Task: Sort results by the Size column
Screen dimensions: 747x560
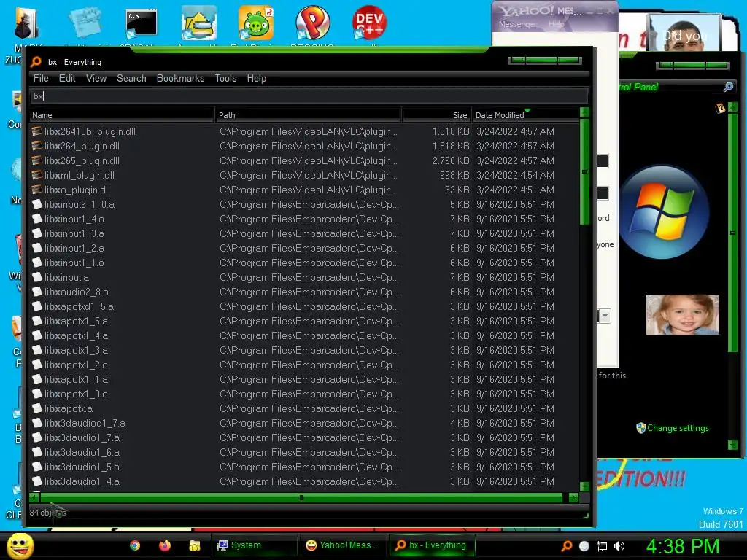Action: click(436, 115)
